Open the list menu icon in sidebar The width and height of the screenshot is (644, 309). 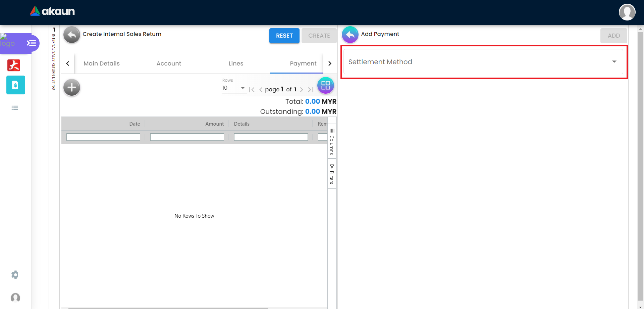[x=15, y=108]
